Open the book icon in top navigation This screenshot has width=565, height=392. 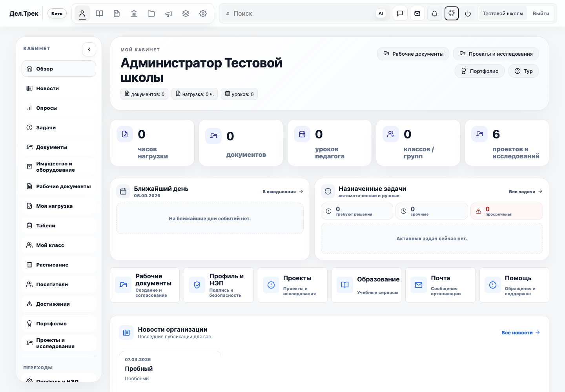[100, 13]
